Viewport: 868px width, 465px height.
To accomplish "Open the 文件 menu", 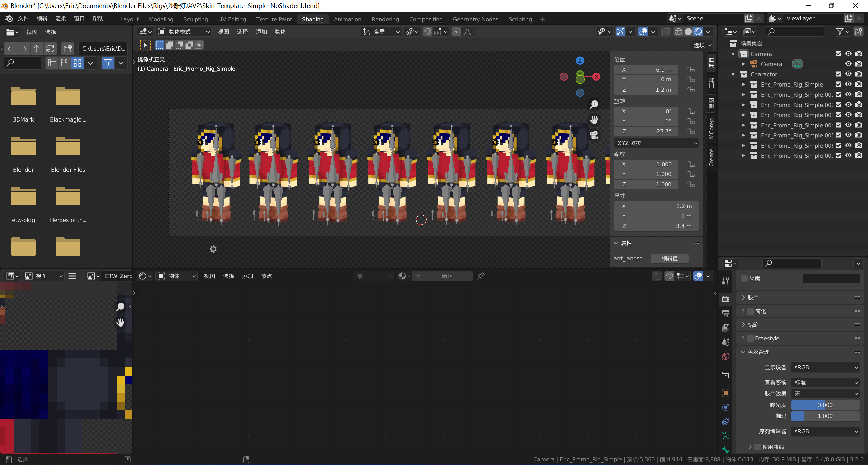I will [23, 18].
